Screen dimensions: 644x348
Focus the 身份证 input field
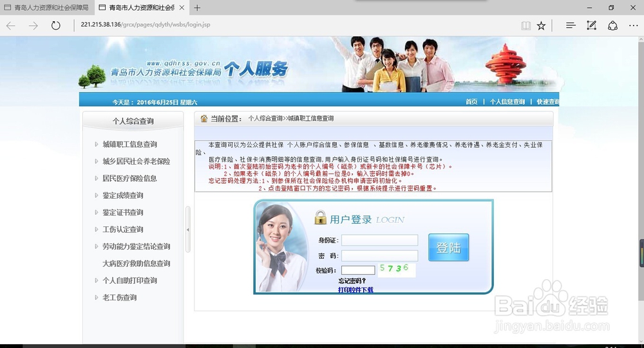(379, 240)
